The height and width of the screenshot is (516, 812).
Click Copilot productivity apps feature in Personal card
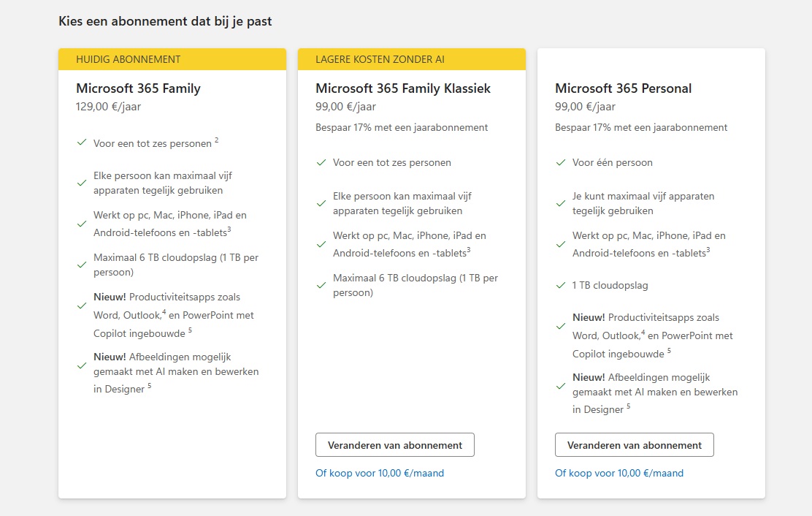point(653,335)
